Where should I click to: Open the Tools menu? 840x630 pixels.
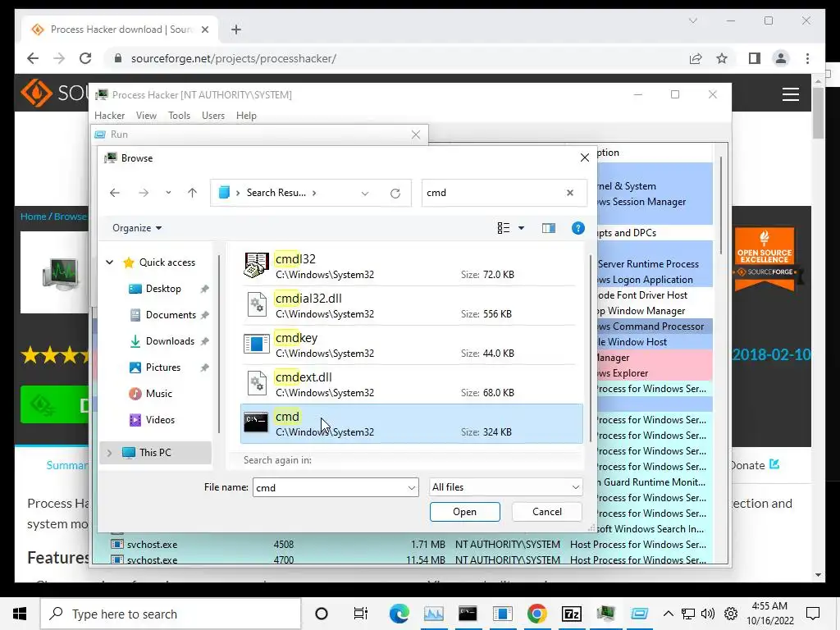pyautogui.click(x=179, y=116)
